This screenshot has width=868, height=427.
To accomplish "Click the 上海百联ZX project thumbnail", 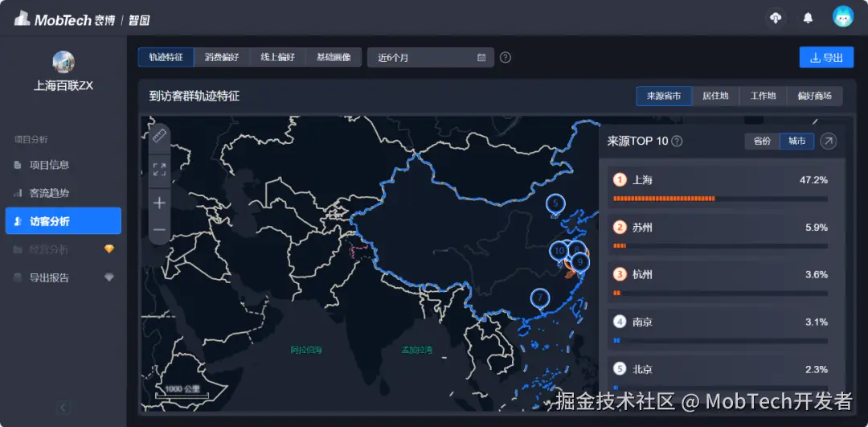I will pos(63,61).
